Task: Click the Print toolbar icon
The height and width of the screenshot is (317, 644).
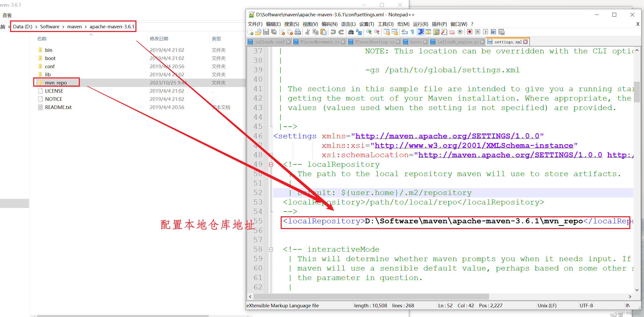Action: click(x=298, y=32)
